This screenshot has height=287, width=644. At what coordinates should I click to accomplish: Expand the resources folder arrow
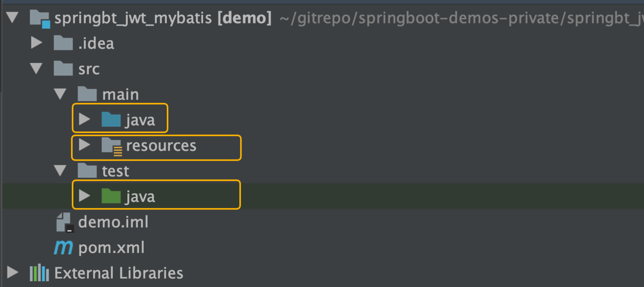(84, 146)
